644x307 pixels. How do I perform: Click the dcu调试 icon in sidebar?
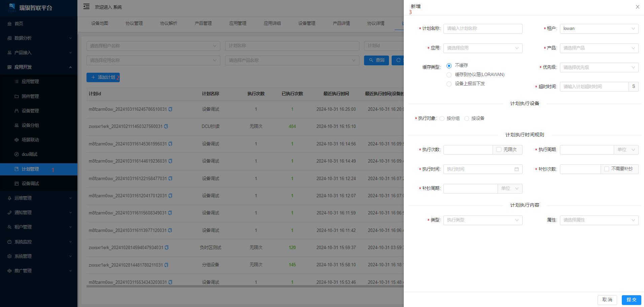[16, 154]
